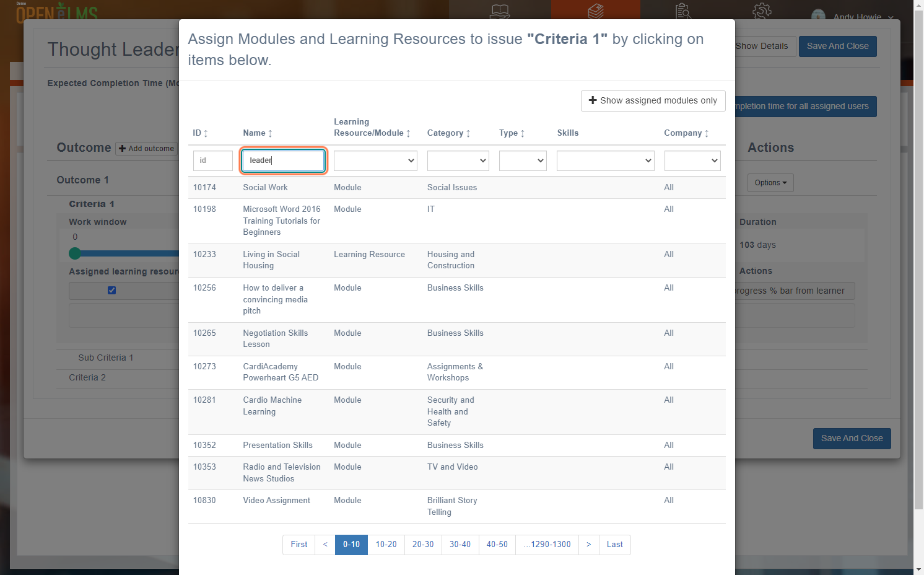Open the Andy Howie user menu
Viewport: 924px width, 575px height.
click(853, 16)
